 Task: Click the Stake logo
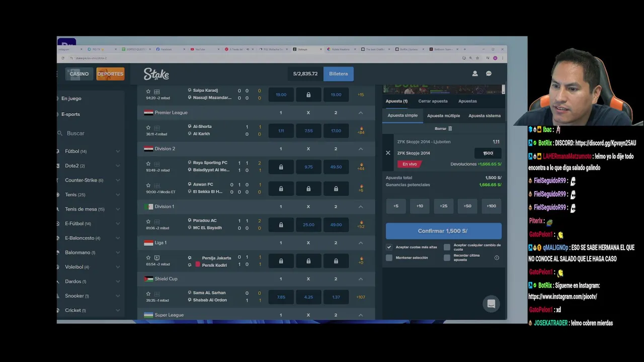[x=156, y=74]
